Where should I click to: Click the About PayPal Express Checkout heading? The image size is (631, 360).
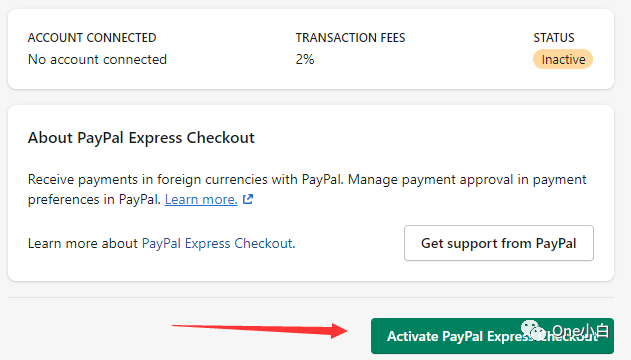click(141, 138)
